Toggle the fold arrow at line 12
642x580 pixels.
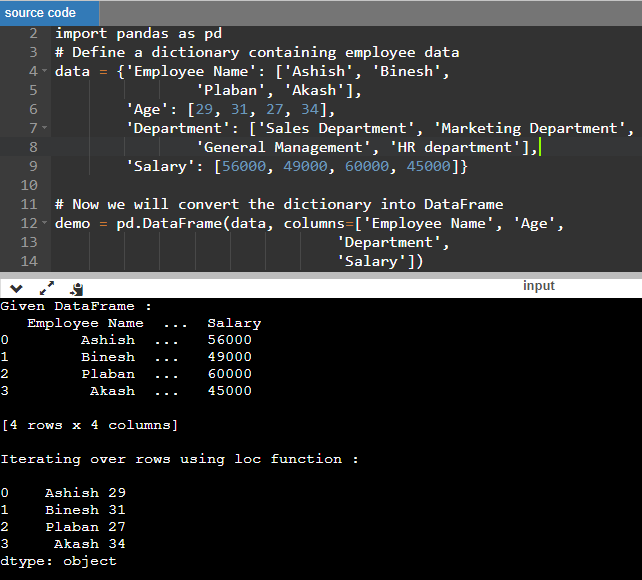(44, 224)
